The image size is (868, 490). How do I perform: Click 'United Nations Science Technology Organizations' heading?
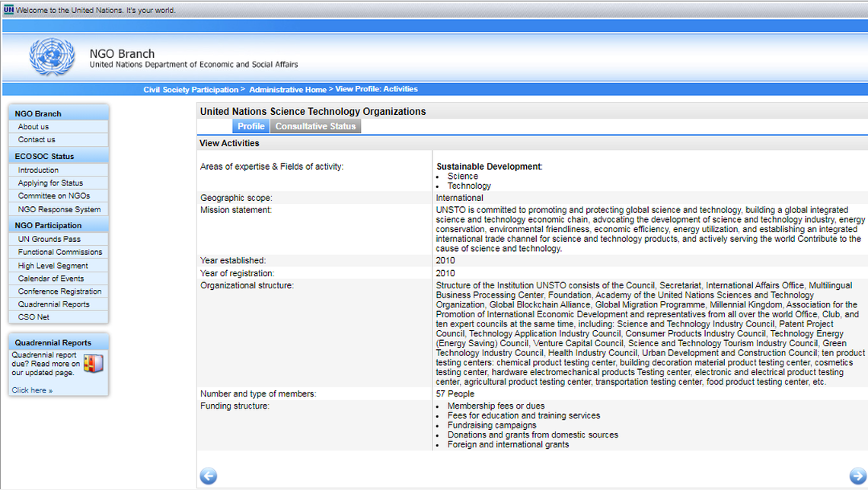coord(313,111)
